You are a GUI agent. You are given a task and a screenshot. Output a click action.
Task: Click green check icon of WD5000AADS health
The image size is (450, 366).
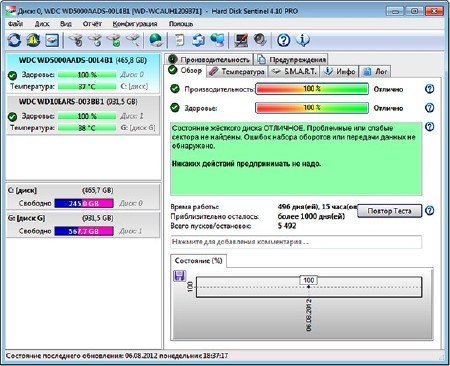coord(12,75)
